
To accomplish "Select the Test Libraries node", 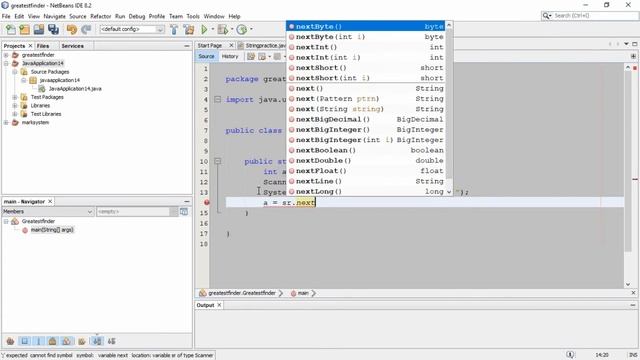I will (x=46, y=114).
